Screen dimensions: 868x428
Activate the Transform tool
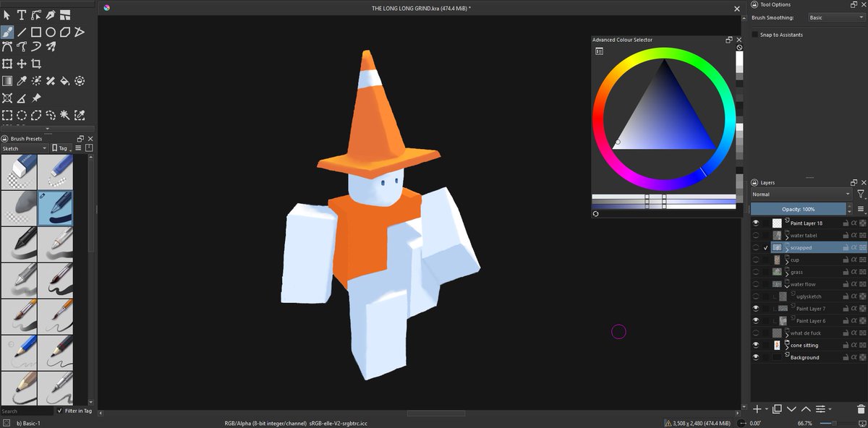pyautogui.click(x=7, y=64)
